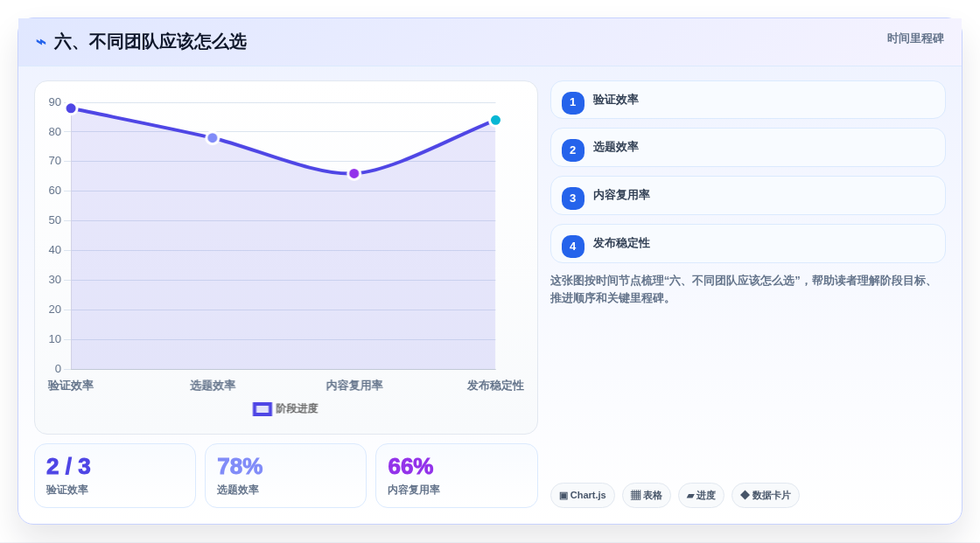This screenshot has width=980, height=543.
Task: Click the description paragraph starting 这张图按时间节点
Action: (x=744, y=289)
